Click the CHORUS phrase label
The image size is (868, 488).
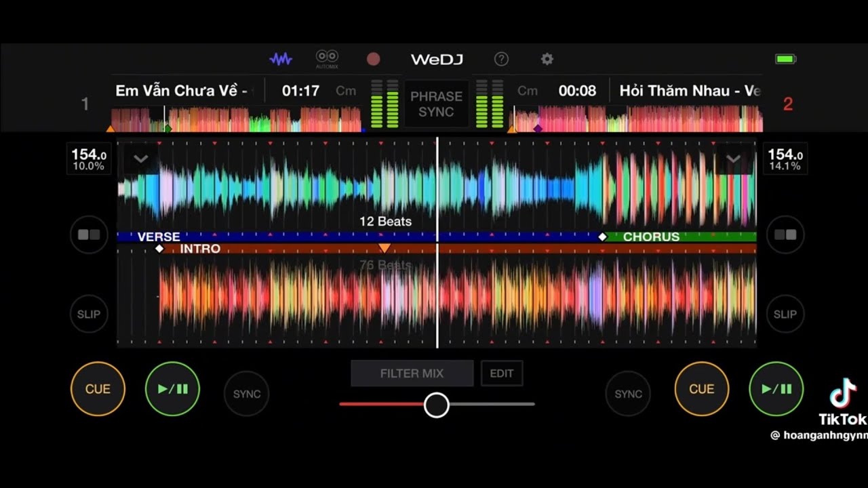coord(651,237)
